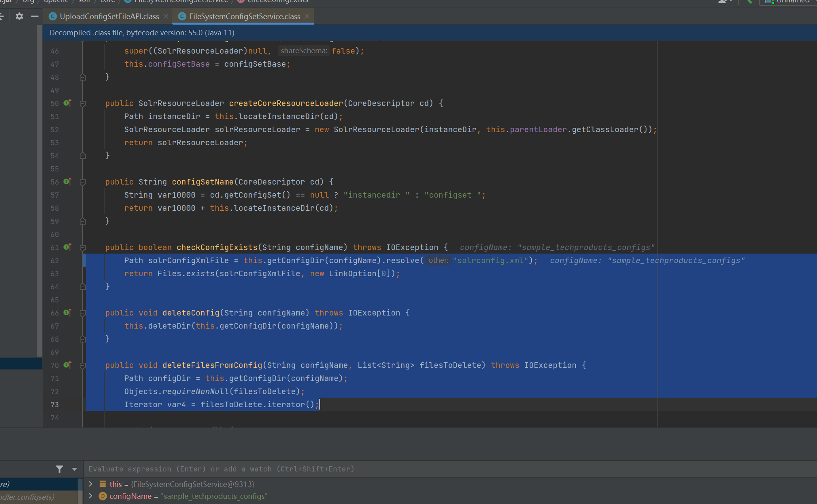Image resolution: width=817 pixels, height=504 pixels.
Task: Click the deleteFilesFromConfig method name
Action: tap(212, 365)
